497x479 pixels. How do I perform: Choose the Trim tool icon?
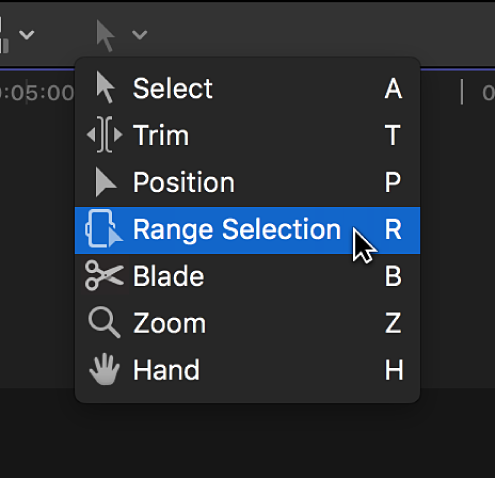[104, 135]
